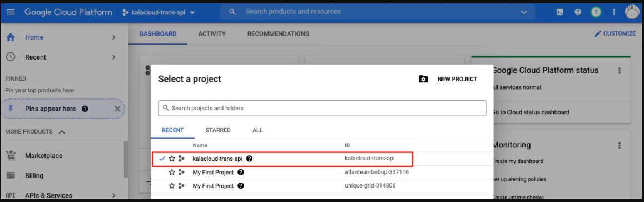
Task: Click the Search projects and folders field
Action: coord(323,108)
